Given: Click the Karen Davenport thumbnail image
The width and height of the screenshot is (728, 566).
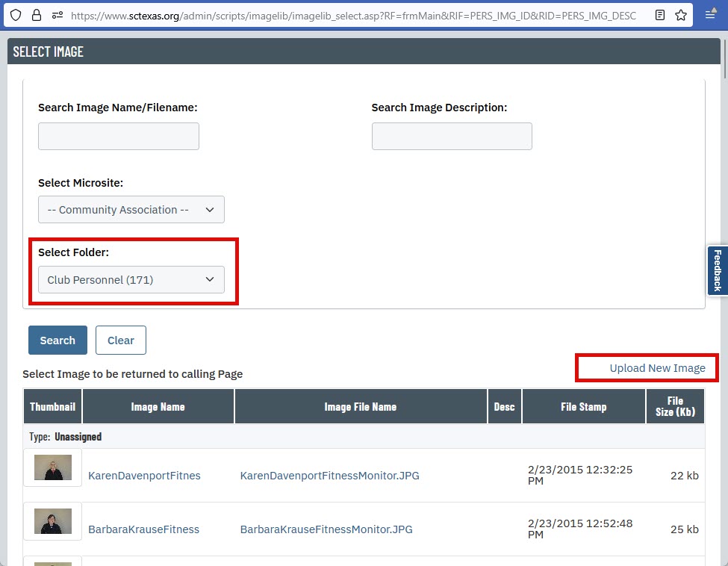Looking at the screenshot, I should click(53, 468).
